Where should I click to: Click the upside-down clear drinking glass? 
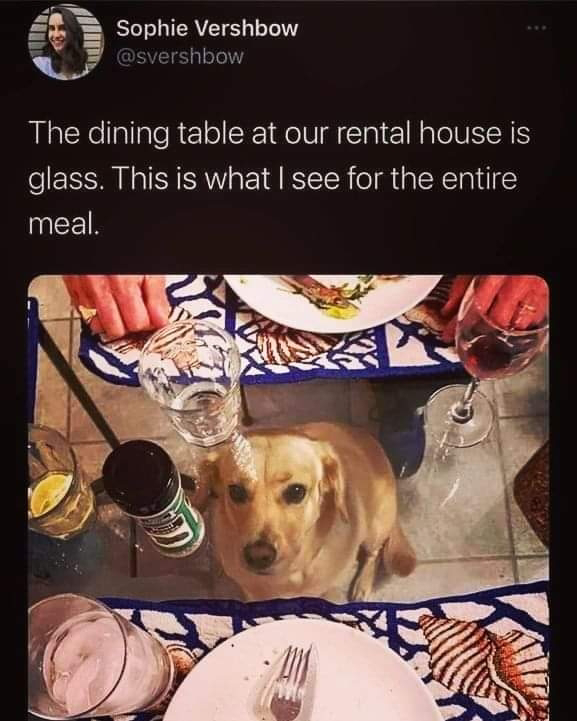click(x=193, y=384)
